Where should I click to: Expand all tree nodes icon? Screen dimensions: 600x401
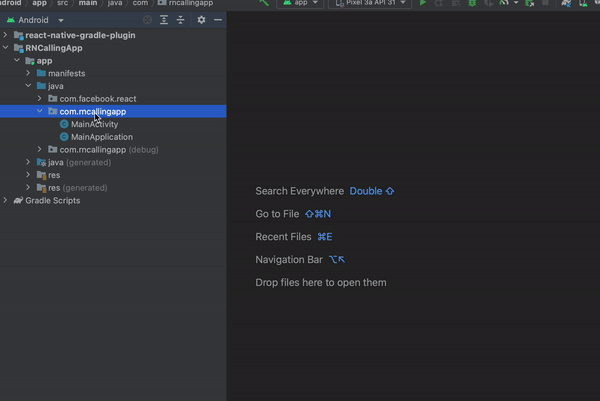click(164, 20)
